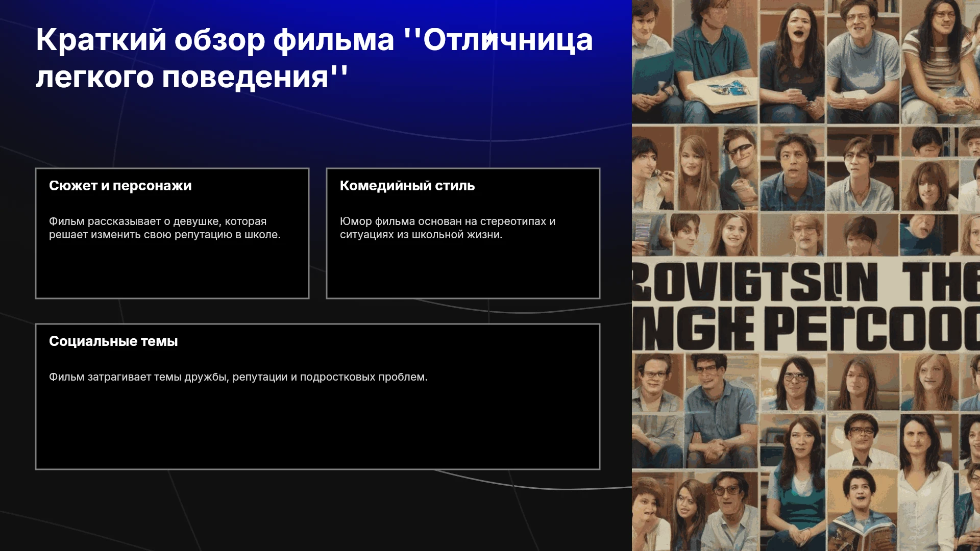Select the slide title about 'Отличница легкого поведения'
980x551 pixels.
click(x=314, y=58)
